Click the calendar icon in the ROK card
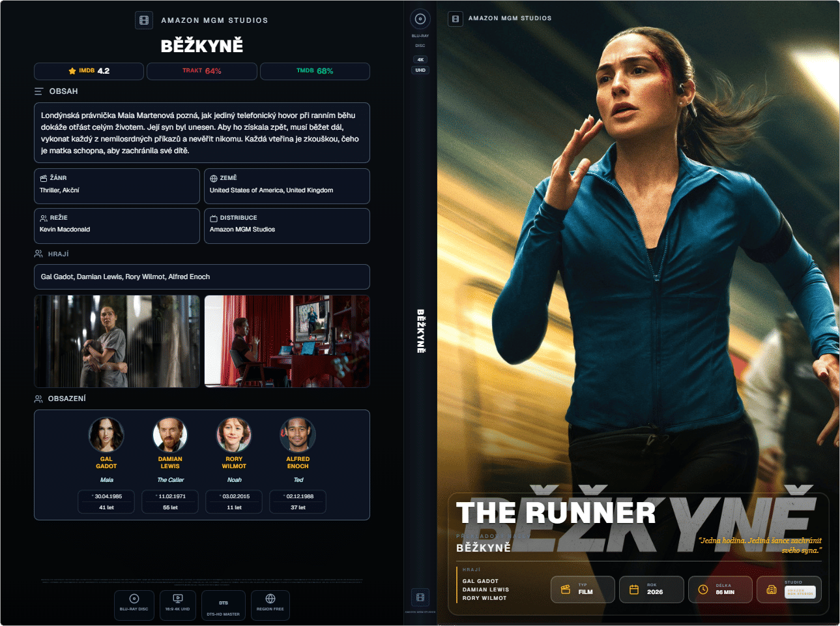 click(x=634, y=589)
